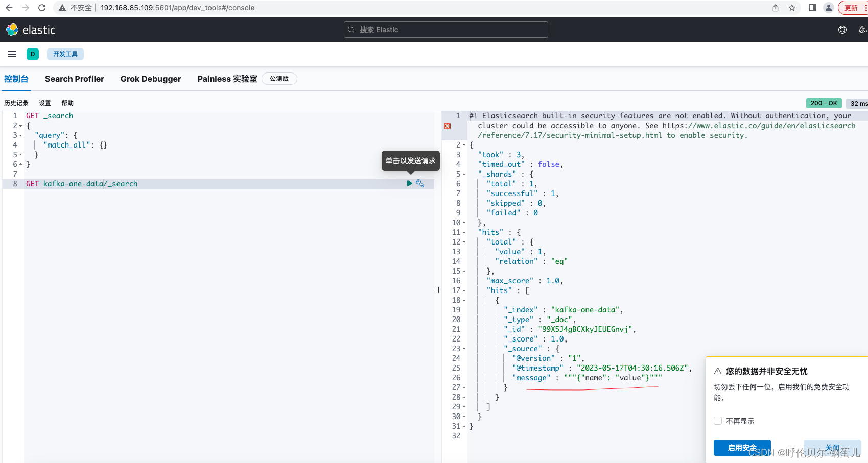Bookmark this page with the star
The image size is (868, 463).
click(792, 8)
